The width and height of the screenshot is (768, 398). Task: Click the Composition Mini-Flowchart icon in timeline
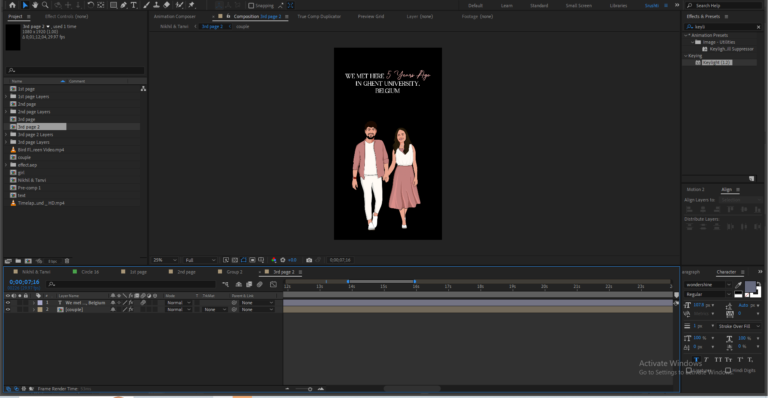[x=225, y=284]
